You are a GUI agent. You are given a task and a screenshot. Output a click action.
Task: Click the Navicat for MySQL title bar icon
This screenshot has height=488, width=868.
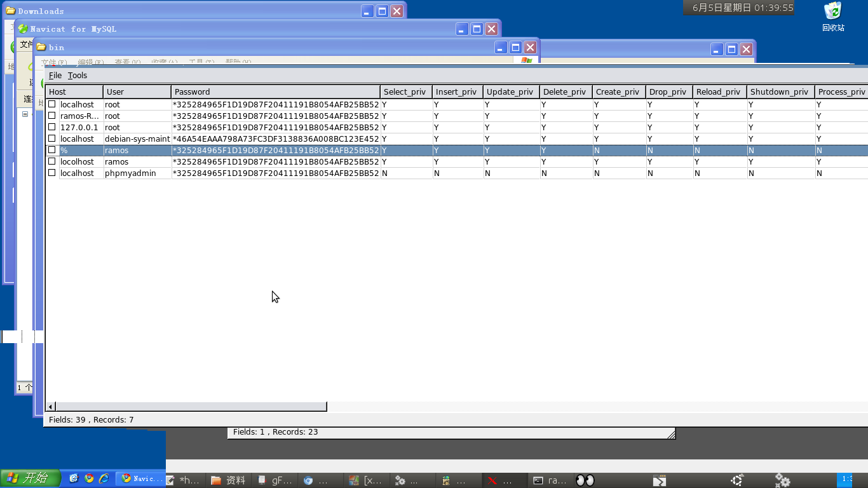pos(23,29)
